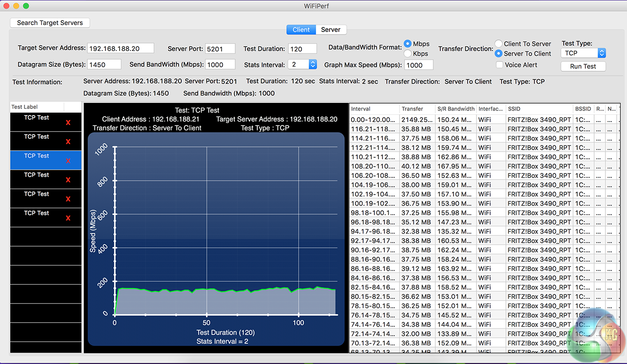Viewport: 627px width, 364px height.
Task: Select Mbps bandwidth format
Action: coord(407,44)
